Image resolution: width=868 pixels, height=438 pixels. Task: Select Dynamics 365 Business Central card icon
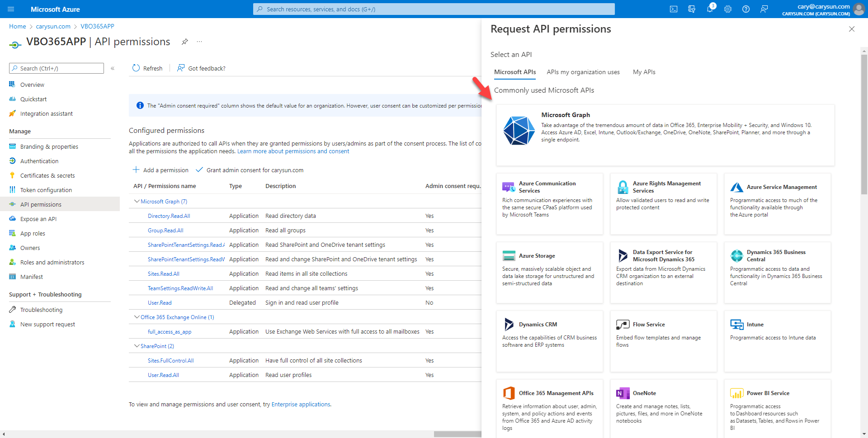737,256
